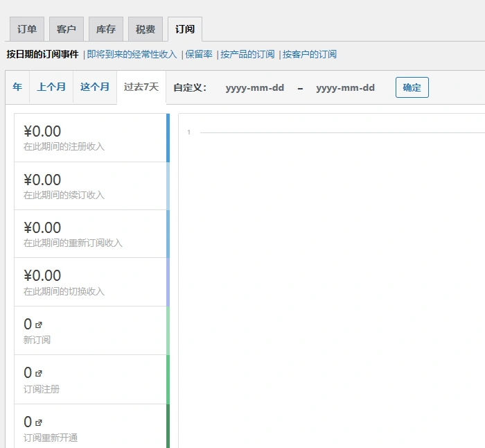The height and width of the screenshot is (448, 485).
Task: Select the 订阅 tab
Action: click(185, 29)
